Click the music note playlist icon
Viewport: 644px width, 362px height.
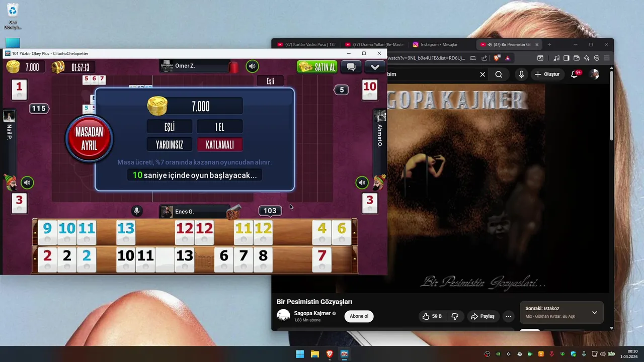556,58
